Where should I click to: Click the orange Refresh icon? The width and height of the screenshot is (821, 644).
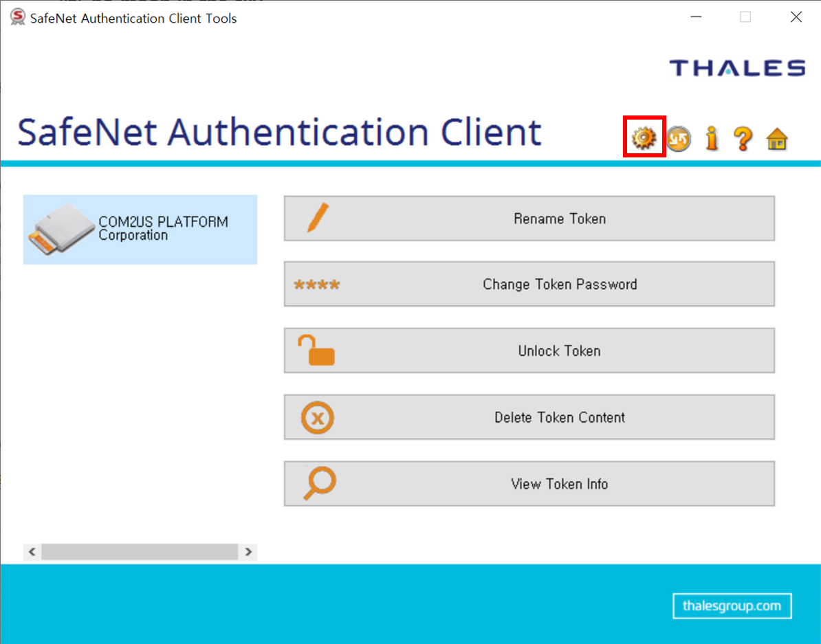coord(678,139)
